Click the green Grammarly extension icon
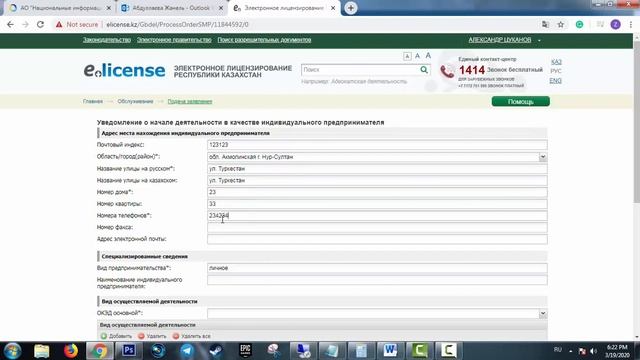Viewport: 640px width, 360px height. click(579, 24)
